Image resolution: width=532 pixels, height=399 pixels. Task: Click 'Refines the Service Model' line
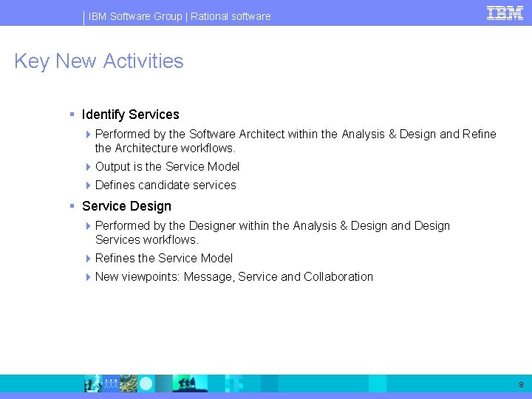click(164, 258)
